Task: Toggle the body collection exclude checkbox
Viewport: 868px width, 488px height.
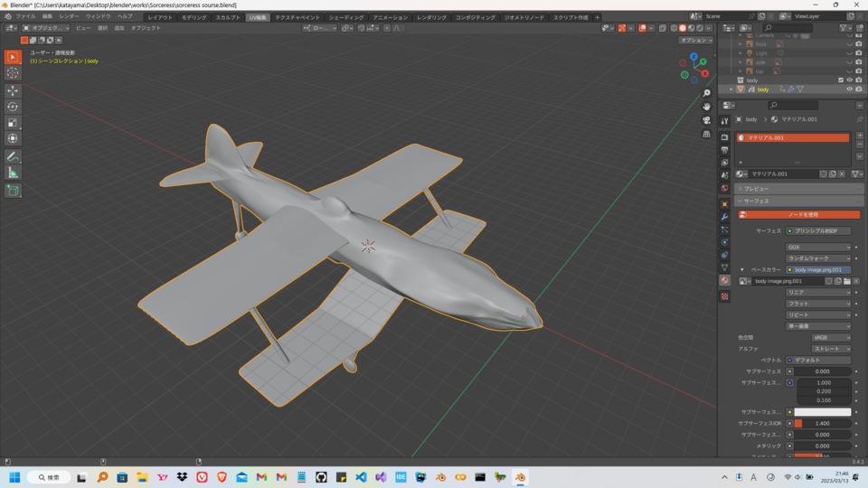Action: 840,80
